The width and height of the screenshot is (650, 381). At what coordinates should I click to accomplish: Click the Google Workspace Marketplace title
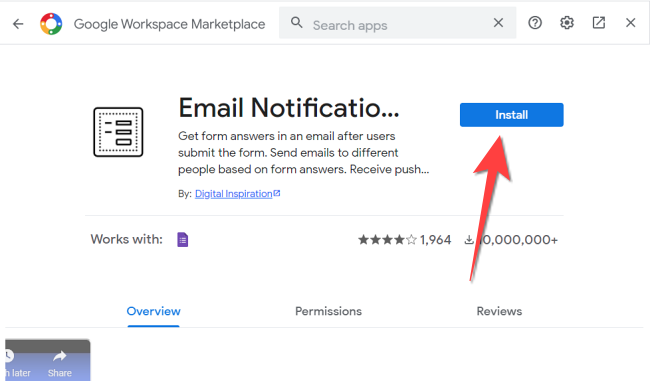click(x=170, y=24)
